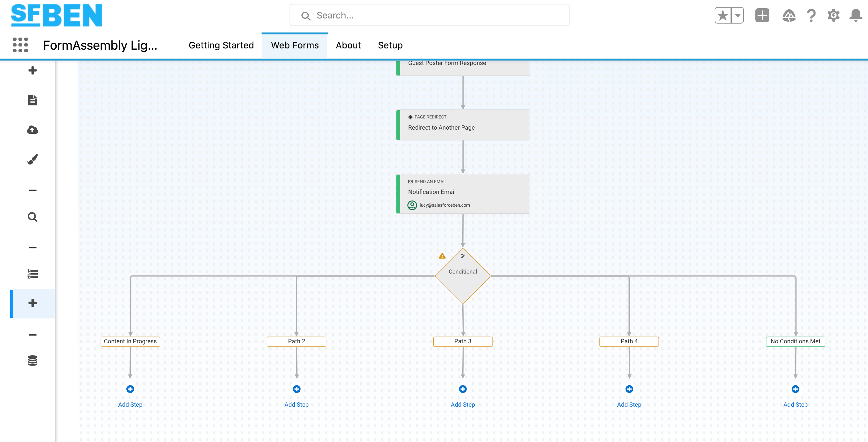Select the Path 2 label
Viewport: 868px width, 442px height.
click(x=296, y=341)
